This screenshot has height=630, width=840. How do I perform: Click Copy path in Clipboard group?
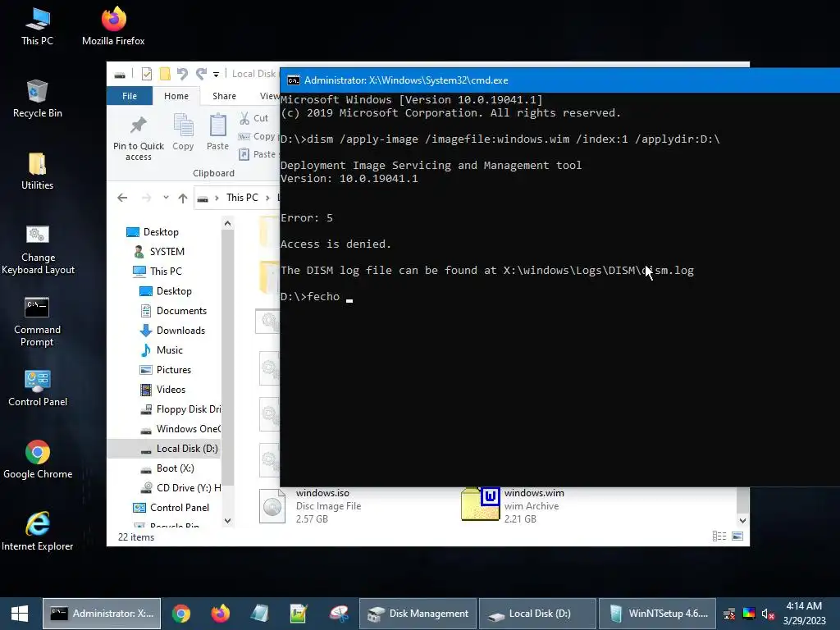pos(258,136)
